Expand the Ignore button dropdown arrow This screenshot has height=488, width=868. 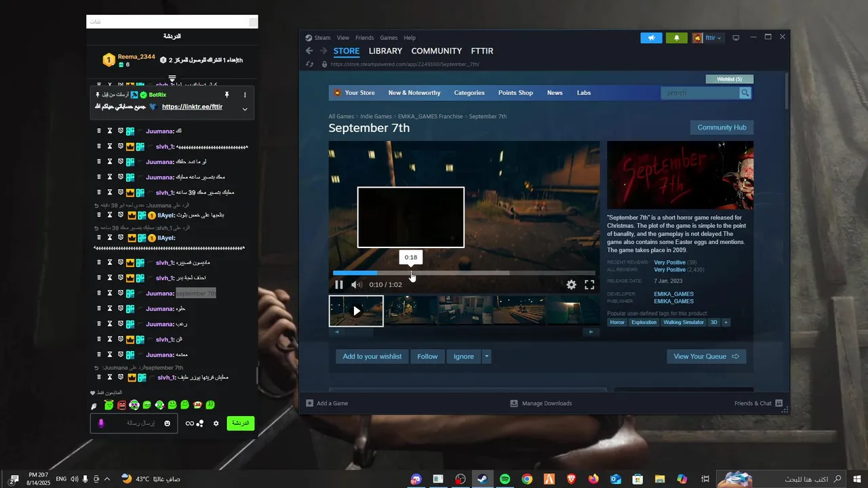[486, 357]
